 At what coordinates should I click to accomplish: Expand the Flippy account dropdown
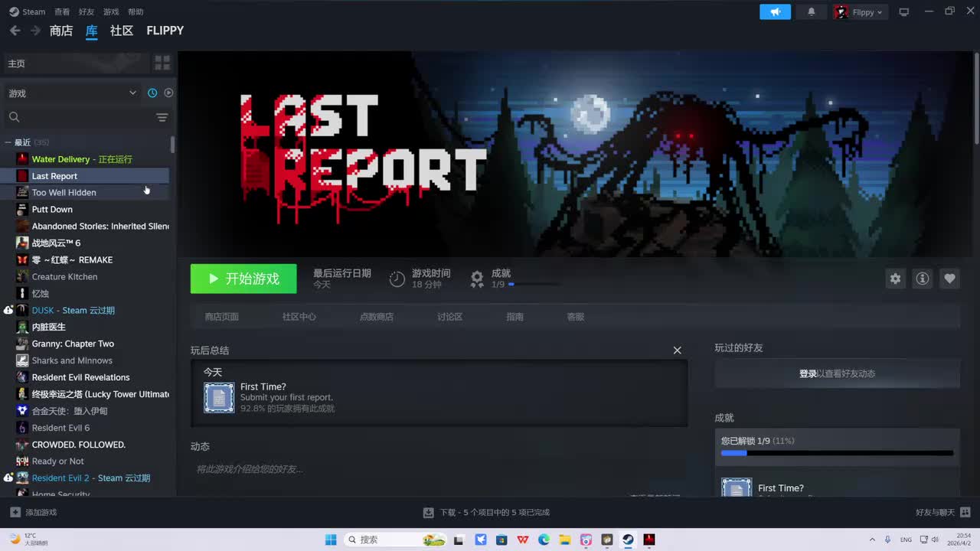pyautogui.click(x=861, y=11)
